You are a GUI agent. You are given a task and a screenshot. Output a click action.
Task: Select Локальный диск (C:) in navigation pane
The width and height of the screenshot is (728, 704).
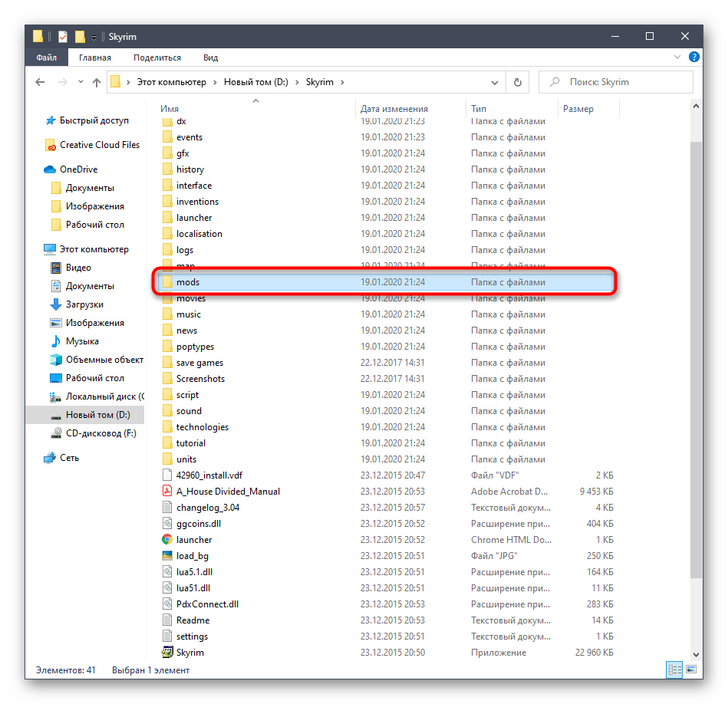[104, 396]
